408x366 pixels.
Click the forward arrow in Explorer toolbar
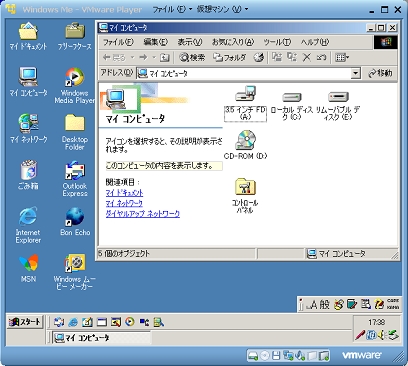[143, 58]
